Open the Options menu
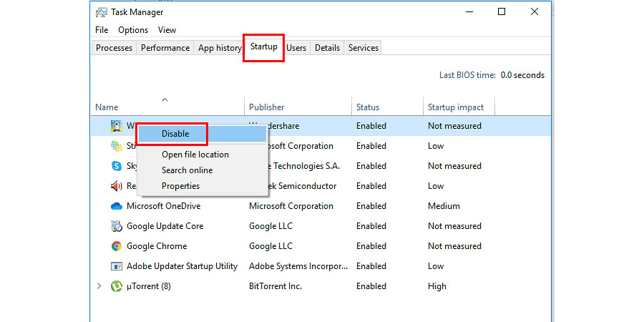The width and height of the screenshot is (644, 322). (x=133, y=30)
